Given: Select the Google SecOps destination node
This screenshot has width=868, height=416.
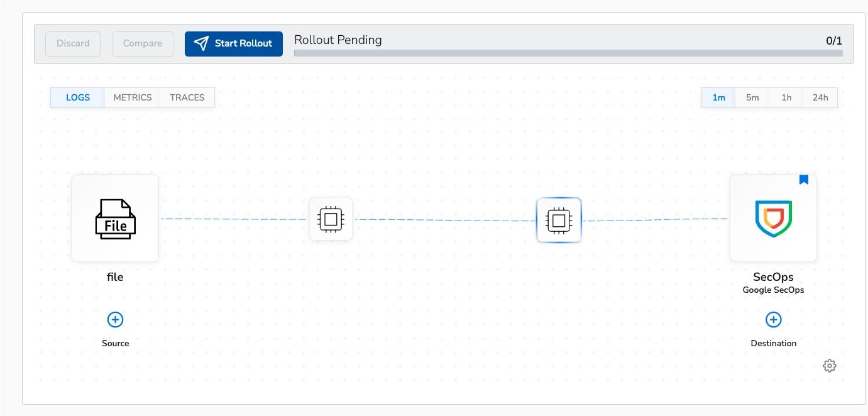Looking at the screenshot, I should (773, 217).
